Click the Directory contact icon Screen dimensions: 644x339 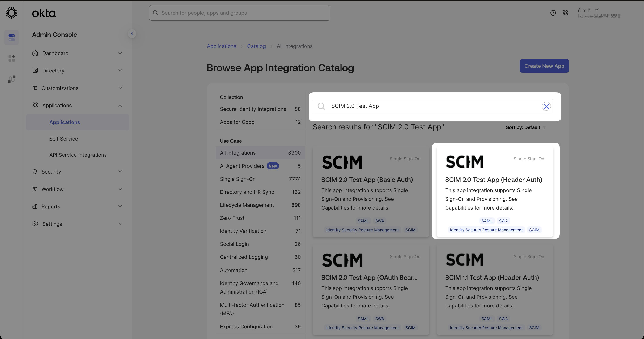35,70
